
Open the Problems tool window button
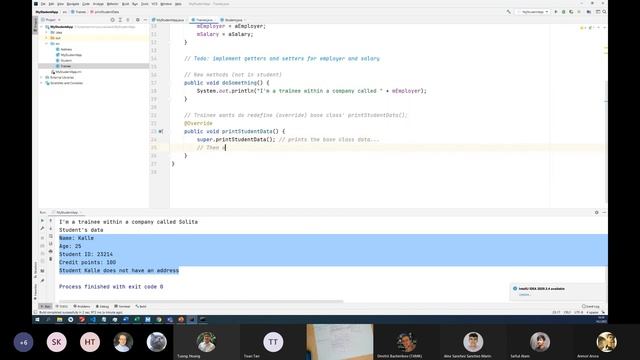pyautogui.click(x=82, y=306)
